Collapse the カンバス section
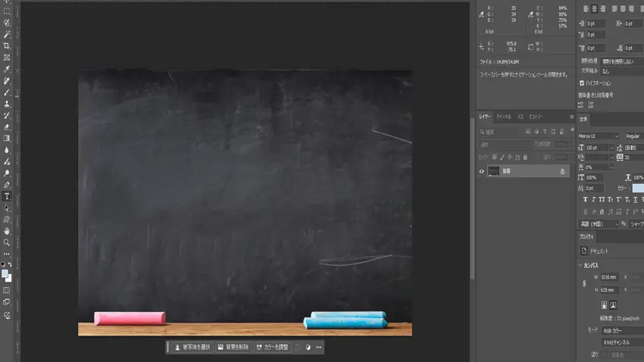Screen dimensions: 644x362 pyautogui.click(x=581, y=265)
